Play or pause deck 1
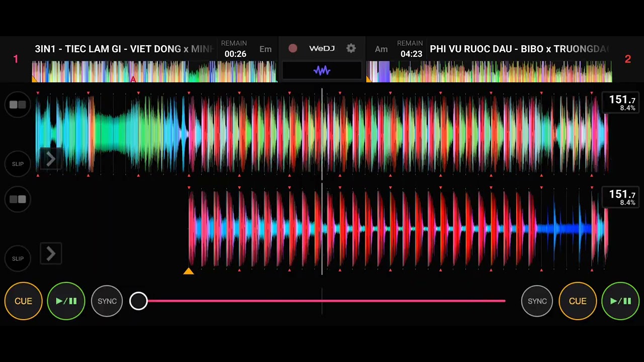 point(66,301)
